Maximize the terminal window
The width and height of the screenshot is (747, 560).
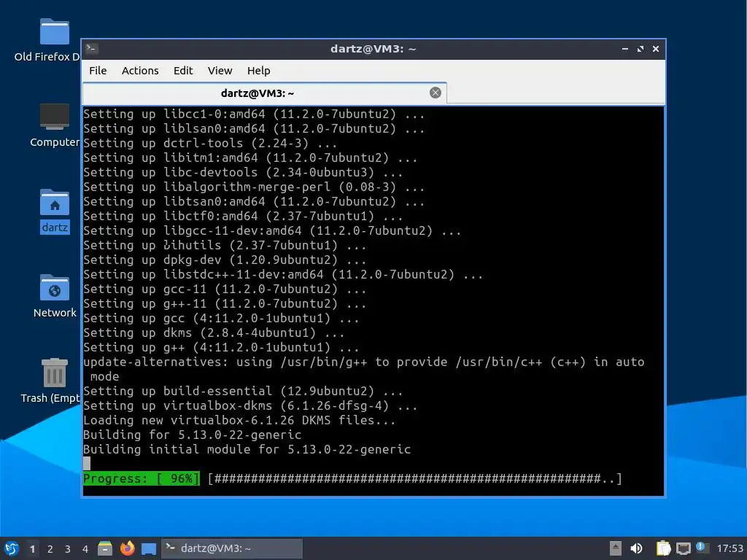(640, 49)
